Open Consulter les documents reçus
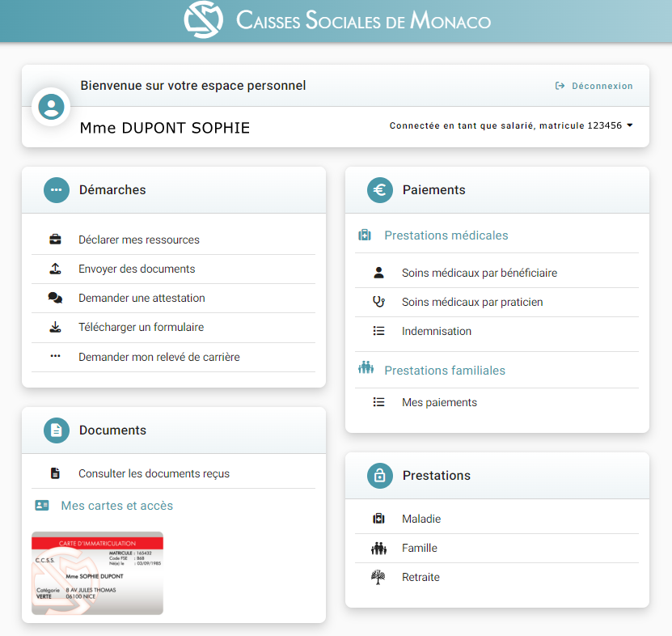Screen dimensions: 672x636 coord(154,473)
